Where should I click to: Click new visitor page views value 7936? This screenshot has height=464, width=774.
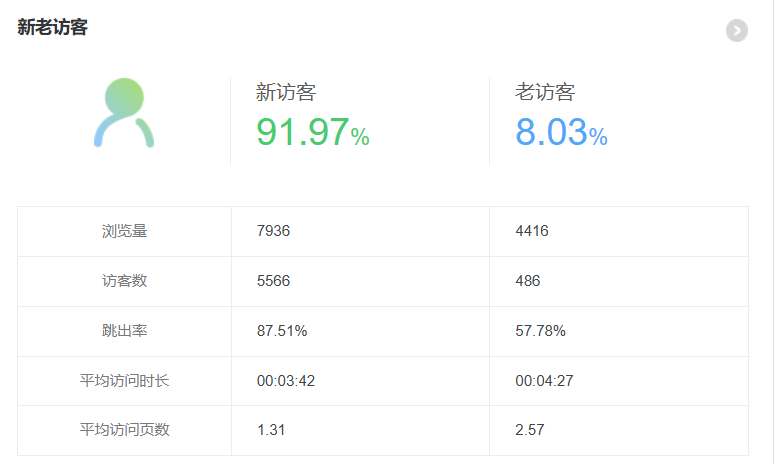tap(273, 231)
